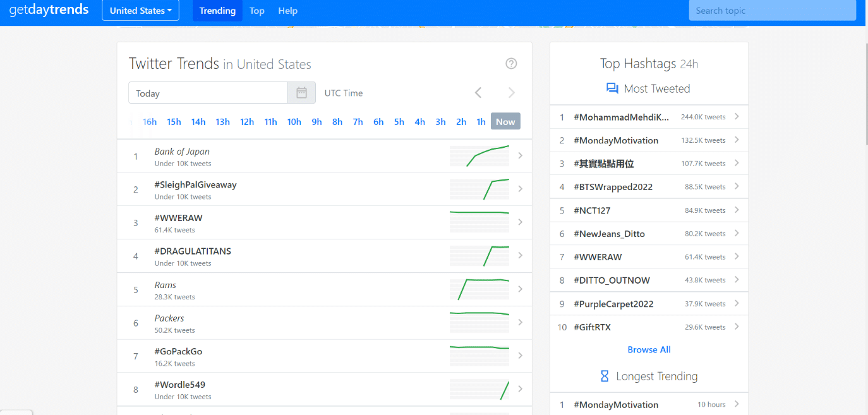The width and height of the screenshot is (868, 415).
Task: Open #BTSWrapped2022 hashtag chevron
Action: click(x=737, y=186)
